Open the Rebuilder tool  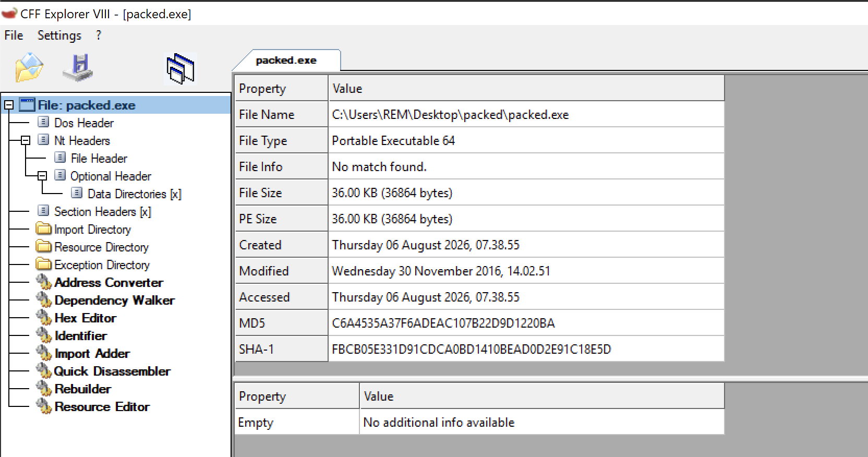point(82,389)
